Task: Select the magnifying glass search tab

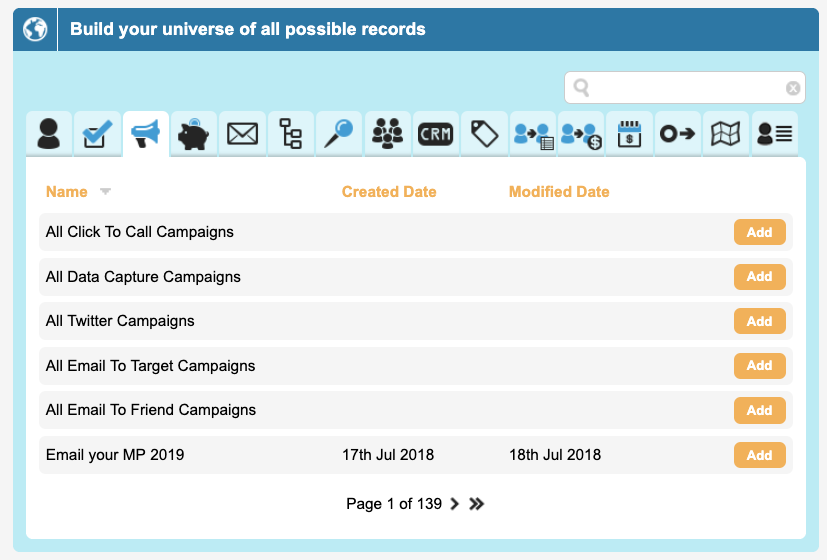Action: [x=339, y=133]
